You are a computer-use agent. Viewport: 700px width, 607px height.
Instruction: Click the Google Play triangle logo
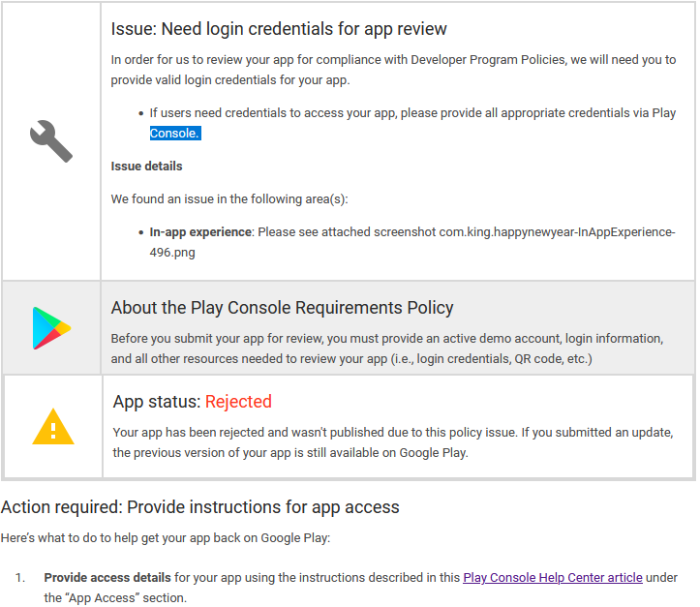pyautogui.click(x=51, y=328)
